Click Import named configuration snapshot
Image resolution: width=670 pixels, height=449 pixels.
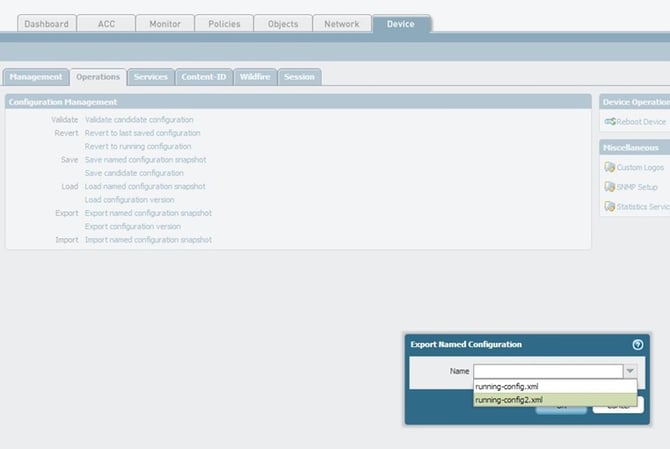point(148,240)
